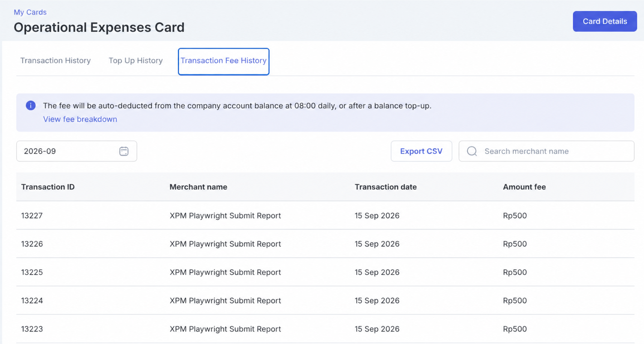Click the Rp500 fee for transaction 13224
The image size is (644, 344).
pyautogui.click(x=515, y=300)
